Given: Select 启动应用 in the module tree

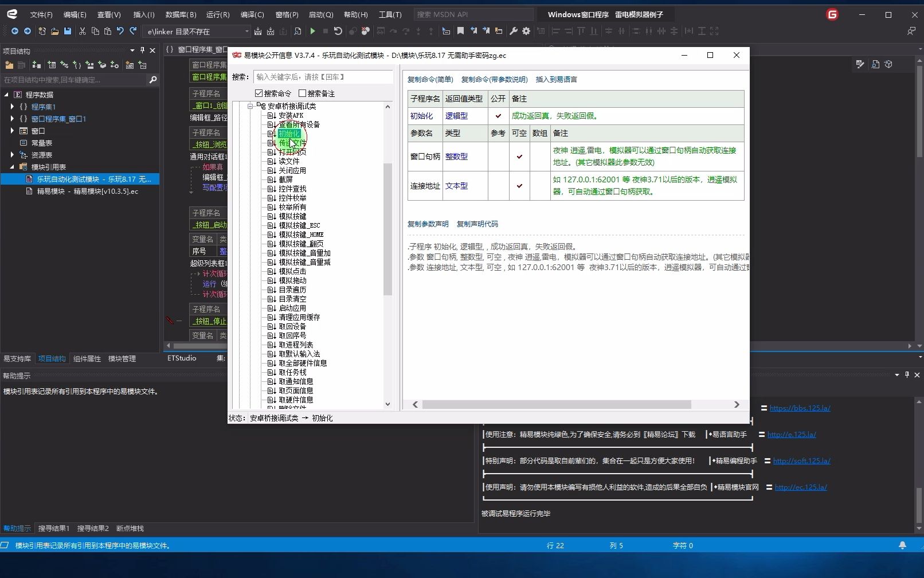Looking at the screenshot, I should (x=292, y=308).
